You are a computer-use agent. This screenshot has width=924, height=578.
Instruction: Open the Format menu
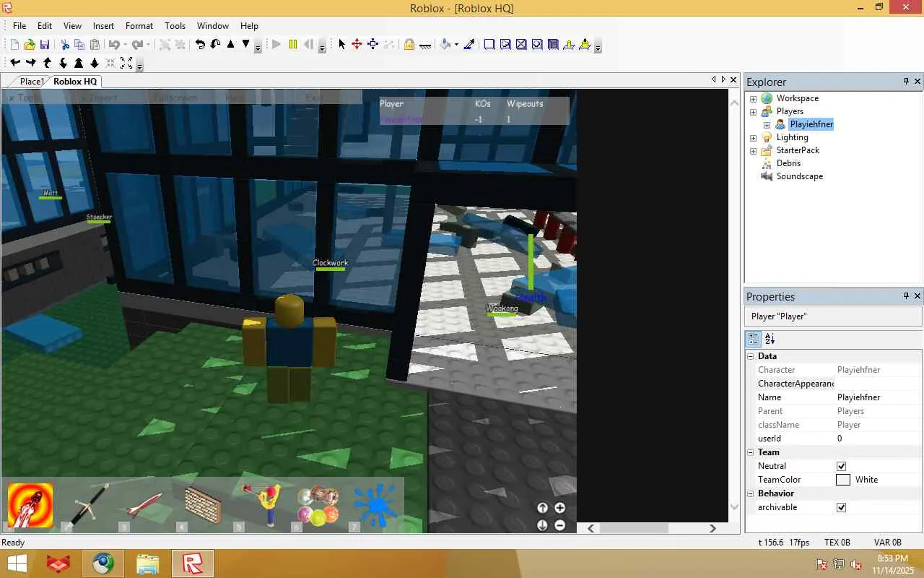(x=139, y=25)
